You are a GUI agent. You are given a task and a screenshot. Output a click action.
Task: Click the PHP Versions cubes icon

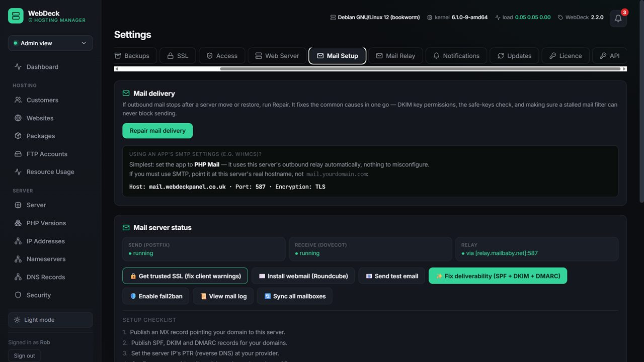click(x=18, y=223)
